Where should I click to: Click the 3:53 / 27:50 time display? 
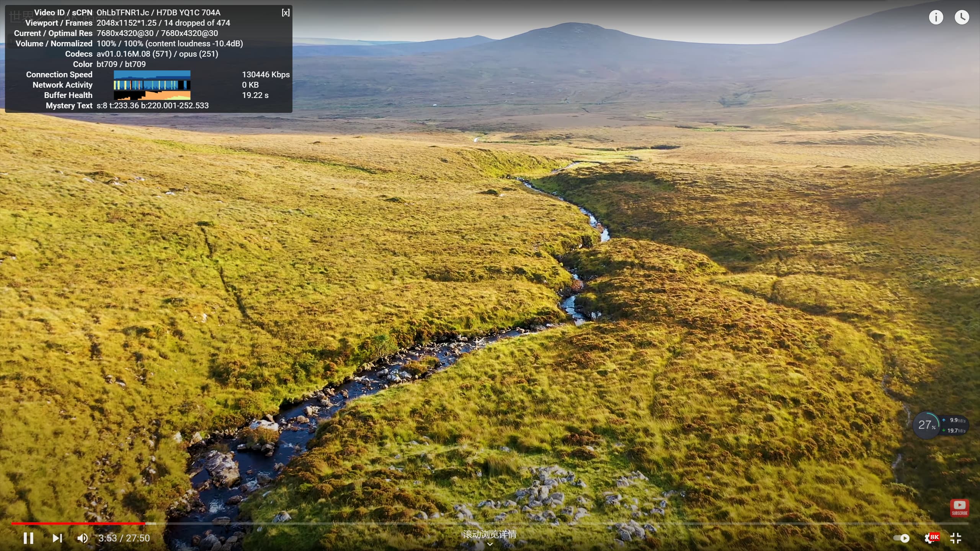124,538
